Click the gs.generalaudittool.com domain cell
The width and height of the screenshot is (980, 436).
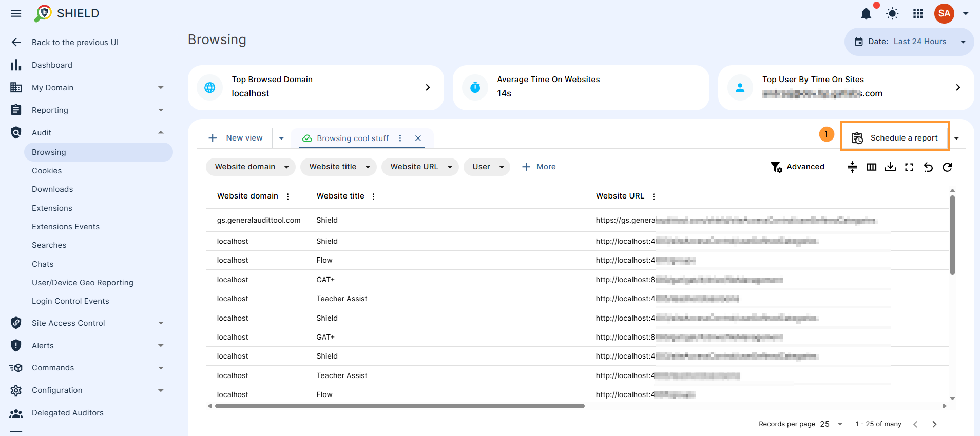point(259,221)
